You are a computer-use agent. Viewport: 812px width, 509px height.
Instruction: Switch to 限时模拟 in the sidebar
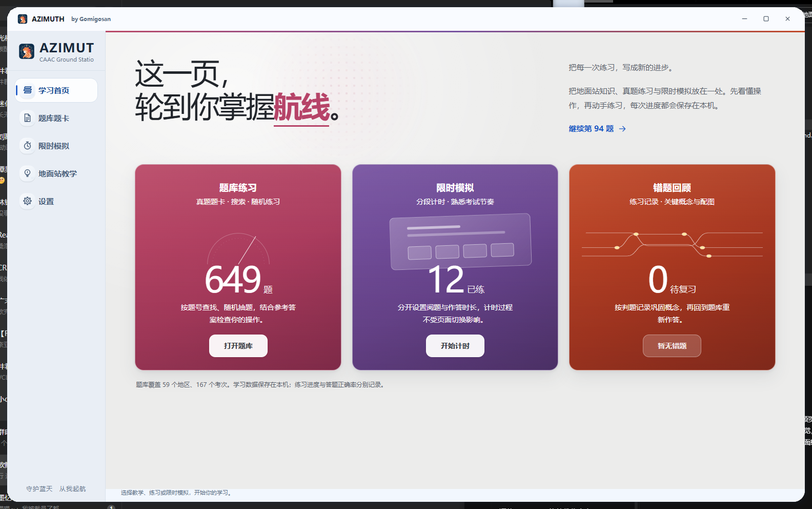pyautogui.click(x=56, y=146)
